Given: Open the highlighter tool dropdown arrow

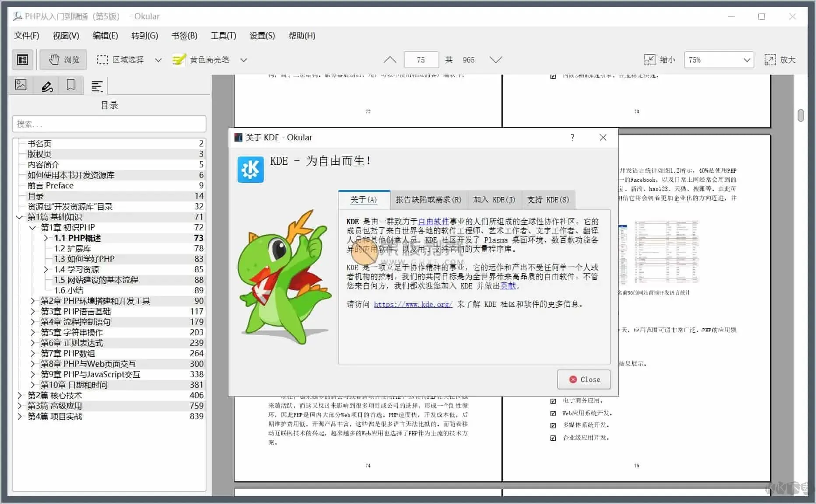Looking at the screenshot, I should (x=244, y=59).
